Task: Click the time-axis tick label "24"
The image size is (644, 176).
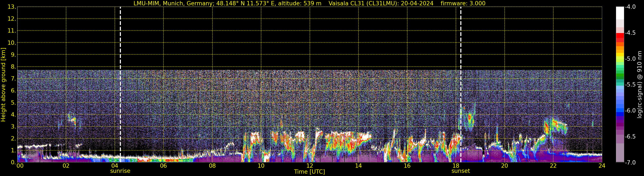Action: pos(602,166)
